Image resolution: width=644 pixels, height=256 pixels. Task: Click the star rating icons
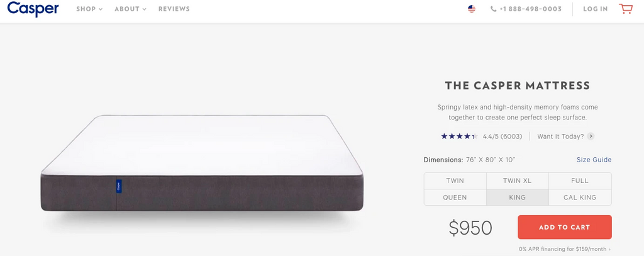tap(458, 136)
